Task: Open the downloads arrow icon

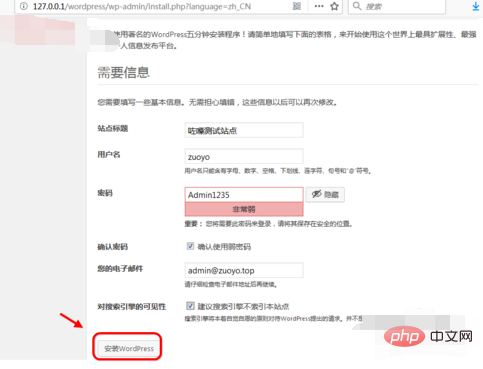Action: coord(476,6)
